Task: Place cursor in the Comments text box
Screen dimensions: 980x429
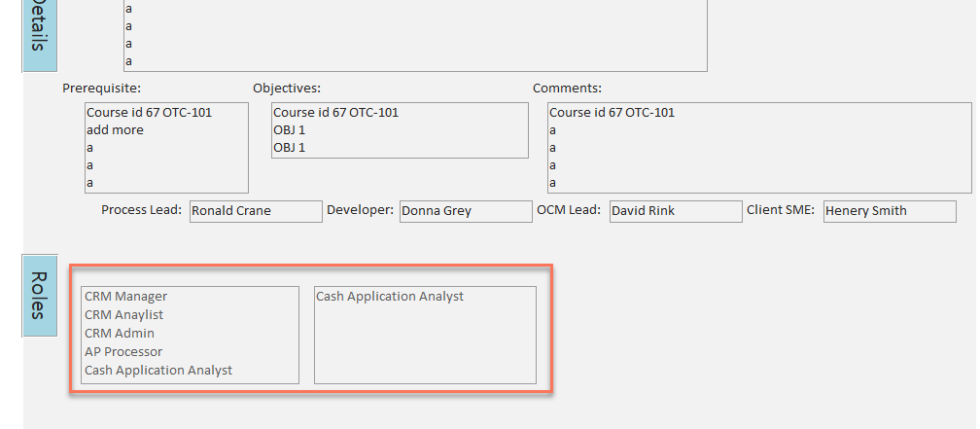Action: (x=758, y=148)
